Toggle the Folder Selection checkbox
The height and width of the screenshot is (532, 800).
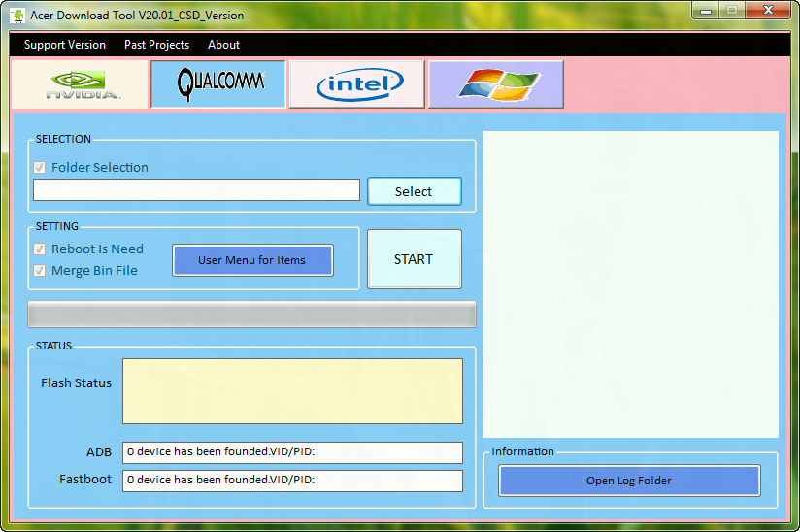(x=39, y=167)
